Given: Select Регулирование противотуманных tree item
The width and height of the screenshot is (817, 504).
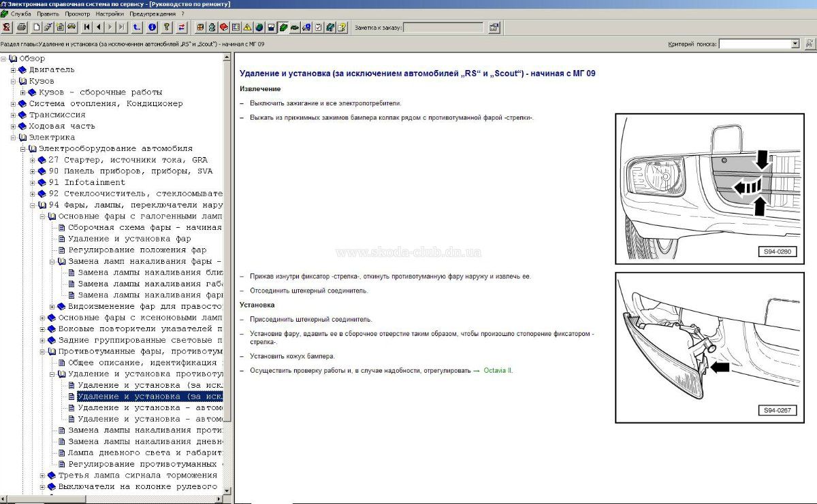Looking at the screenshot, I should point(144,464).
